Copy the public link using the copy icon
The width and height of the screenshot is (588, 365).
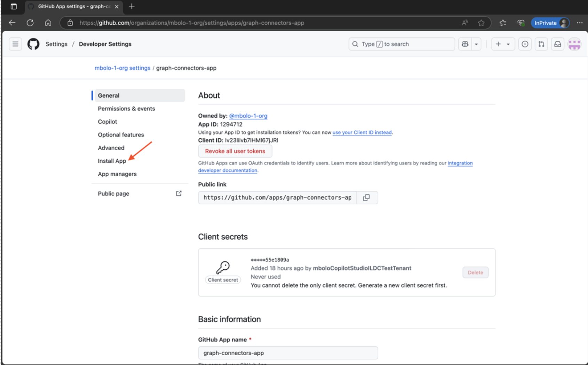pyautogui.click(x=366, y=197)
